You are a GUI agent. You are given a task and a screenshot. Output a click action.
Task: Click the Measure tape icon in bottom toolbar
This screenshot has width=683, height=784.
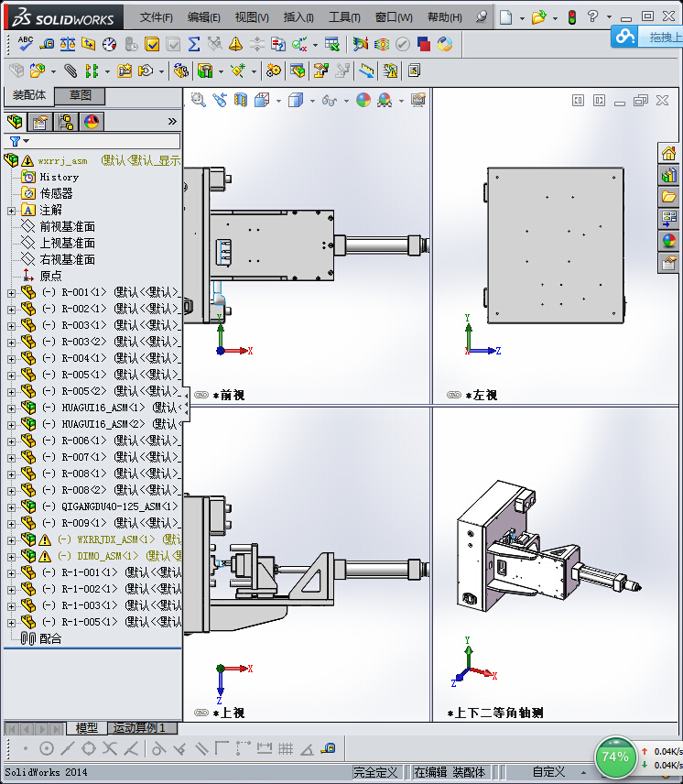[329, 748]
